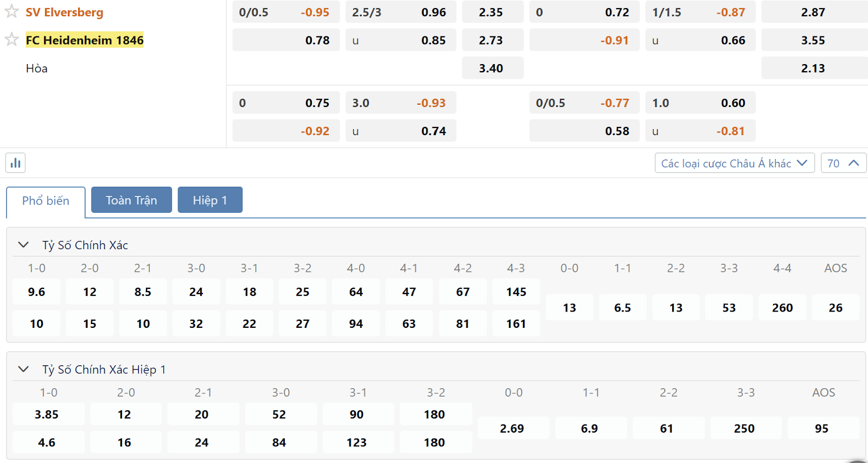Select first-half handicap away odds -0.91
Screen dimensions: 868x463
click(584, 40)
